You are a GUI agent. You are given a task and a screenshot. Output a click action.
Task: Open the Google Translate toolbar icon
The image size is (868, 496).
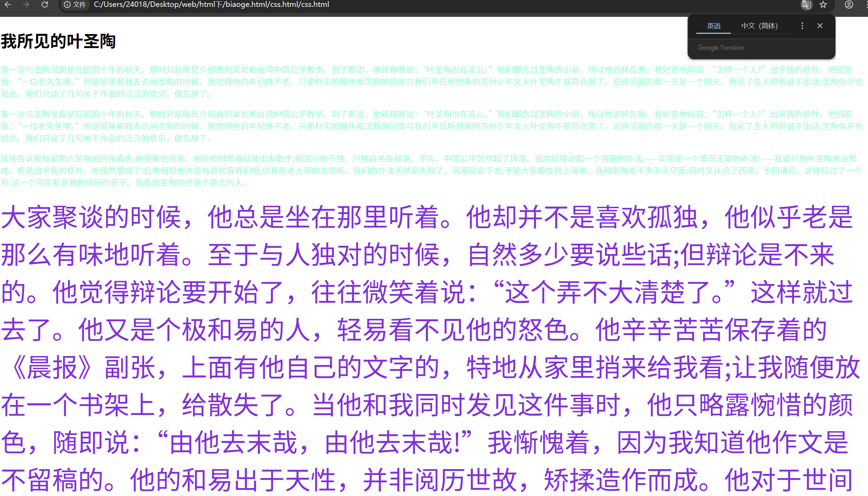pyautogui.click(x=806, y=5)
